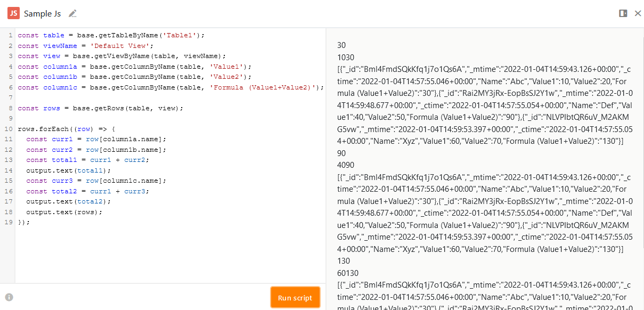The width and height of the screenshot is (644, 310).
Task: Click the 4090 value in output panel
Action: [346, 165]
